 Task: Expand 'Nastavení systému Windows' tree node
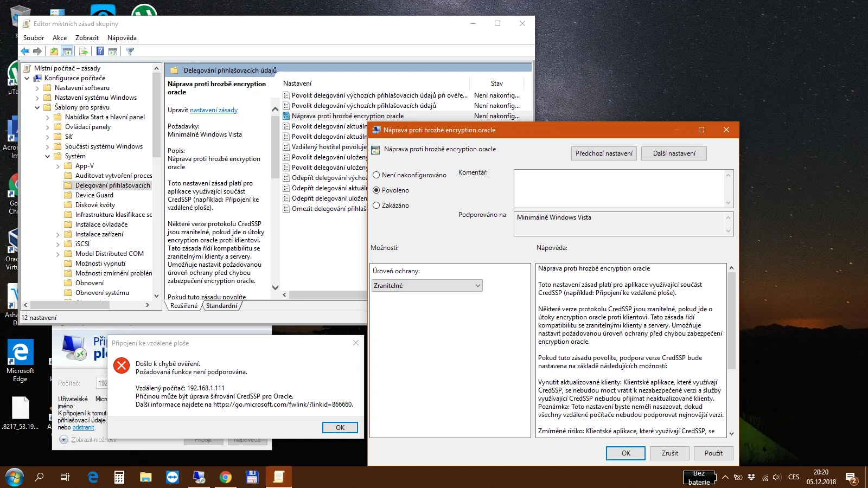pyautogui.click(x=37, y=98)
